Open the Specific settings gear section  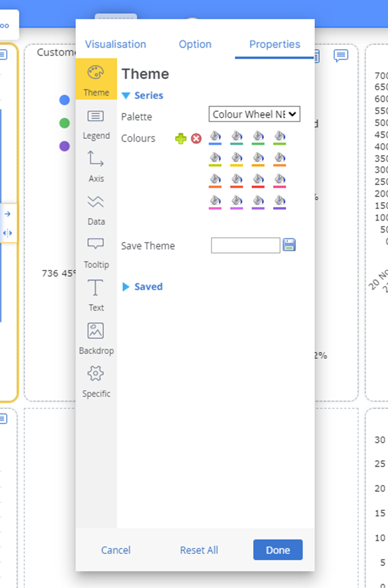pyautogui.click(x=96, y=381)
